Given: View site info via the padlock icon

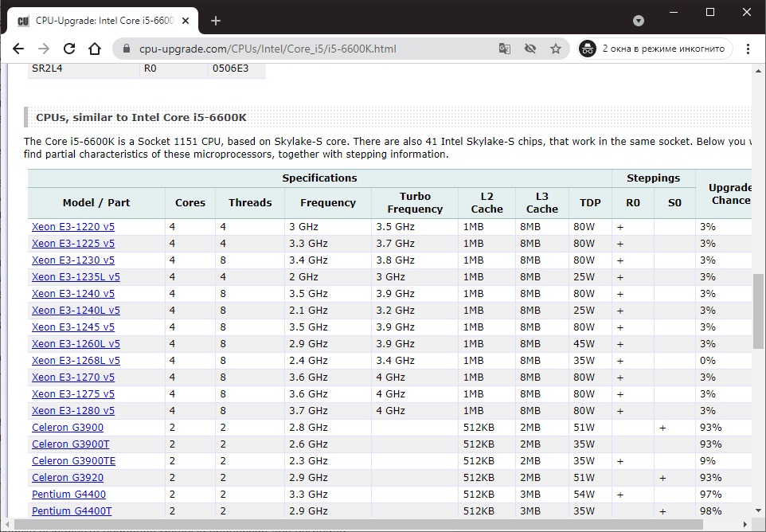Looking at the screenshot, I should (x=126, y=49).
